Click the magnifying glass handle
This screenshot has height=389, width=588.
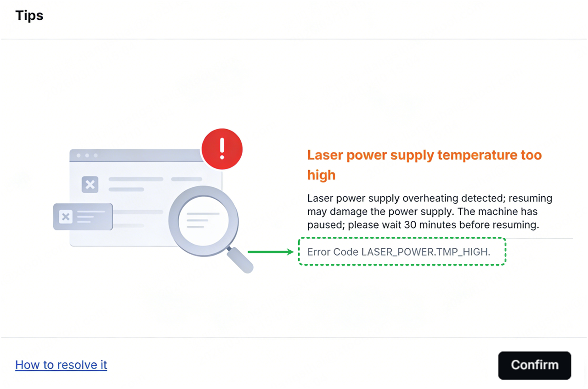point(241,260)
